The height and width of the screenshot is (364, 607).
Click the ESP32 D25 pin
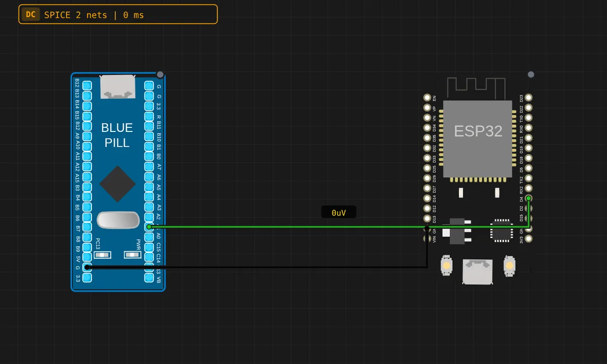click(x=427, y=168)
